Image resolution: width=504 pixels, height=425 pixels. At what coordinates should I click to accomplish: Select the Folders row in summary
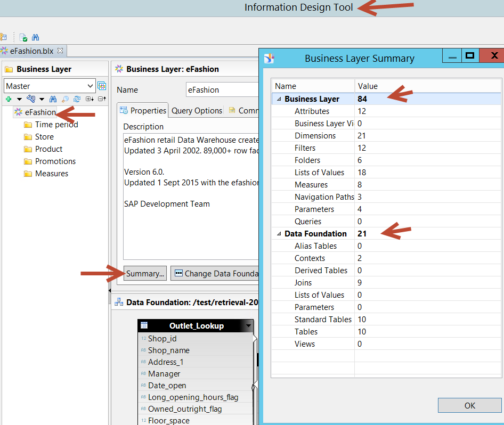386,160
